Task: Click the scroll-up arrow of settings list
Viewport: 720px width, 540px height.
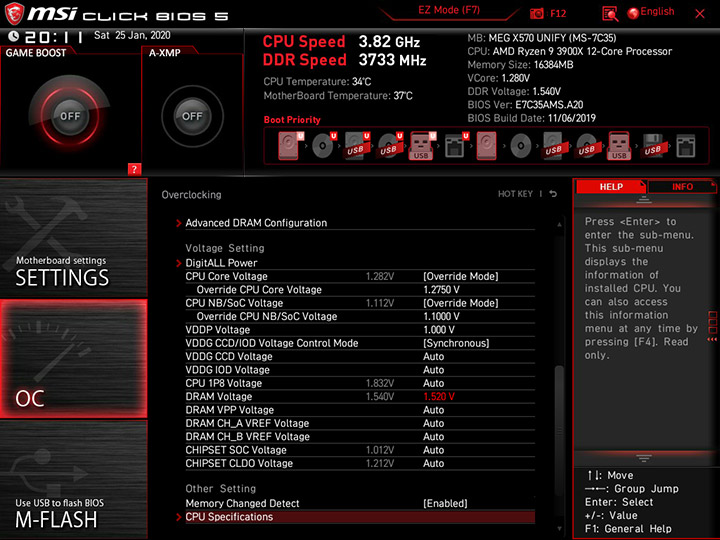Action: (x=559, y=225)
